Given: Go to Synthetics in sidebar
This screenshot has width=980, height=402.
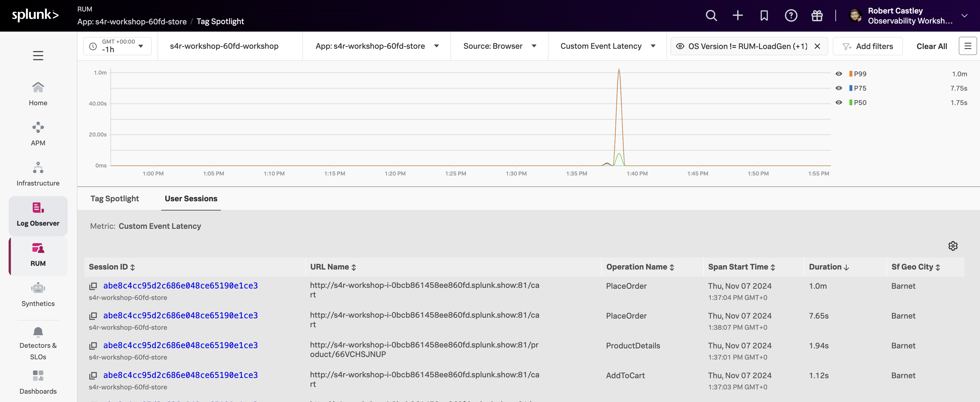Looking at the screenshot, I should pos(38,295).
